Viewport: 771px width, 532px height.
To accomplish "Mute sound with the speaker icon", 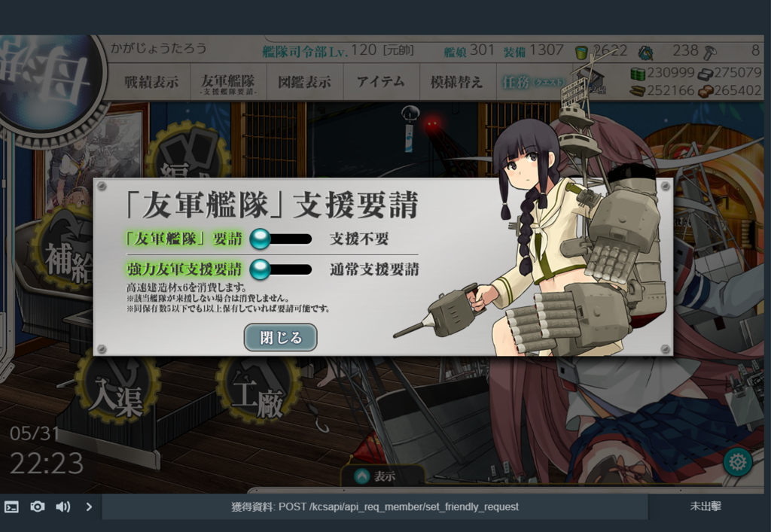I will tap(63, 506).
